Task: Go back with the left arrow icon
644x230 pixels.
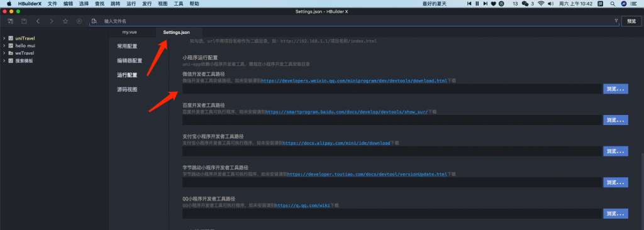Action: pyautogui.click(x=38, y=21)
